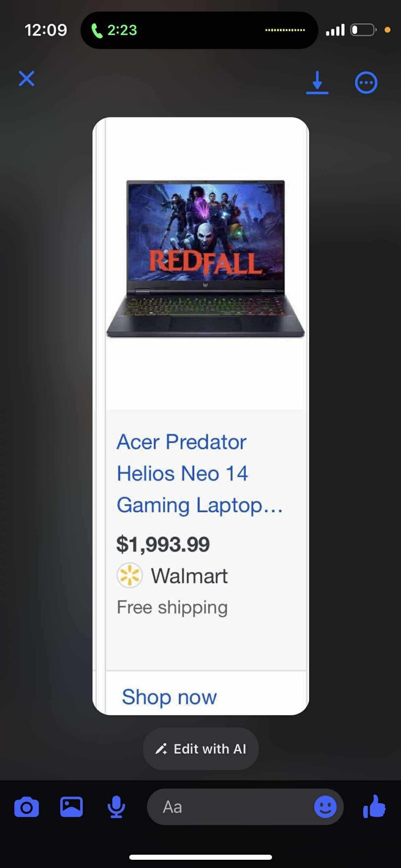Tap the $1,993.99 price text
Screen dimensions: 401x868
click(x=163, y=544)
